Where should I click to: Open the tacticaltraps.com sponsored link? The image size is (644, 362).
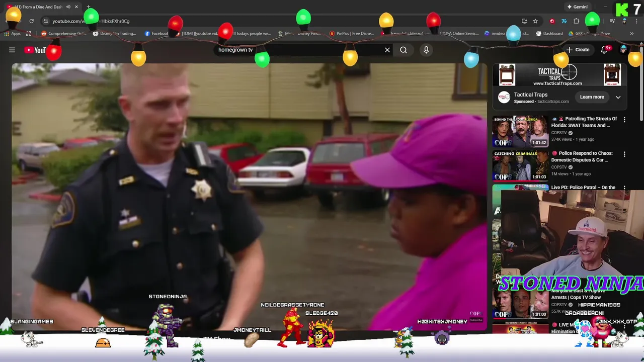click(553, 102)
